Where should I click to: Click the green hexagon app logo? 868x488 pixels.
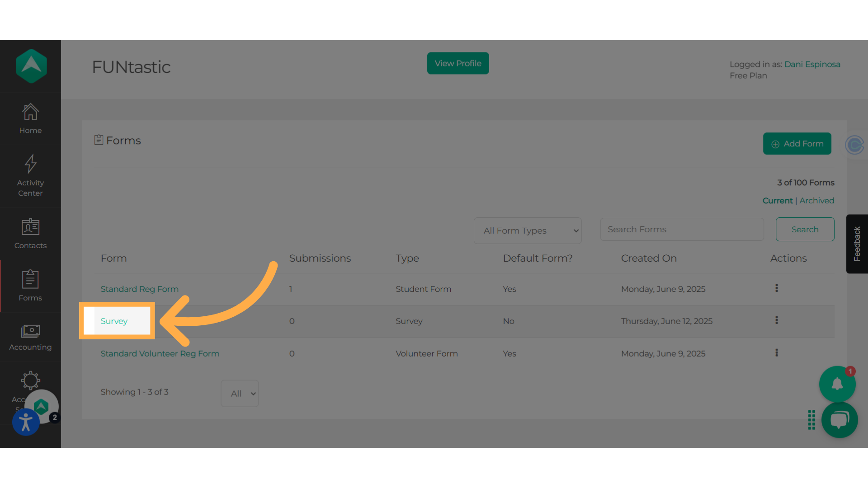[x=31, y=66]
